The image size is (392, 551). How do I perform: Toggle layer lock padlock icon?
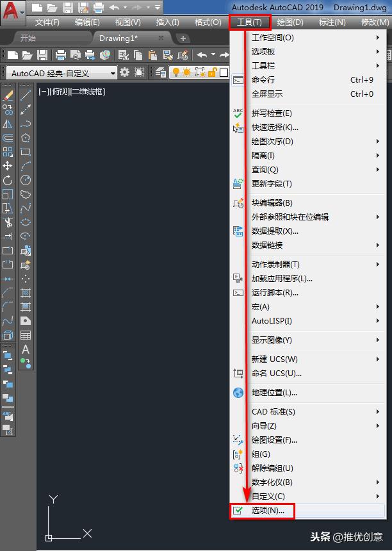tap(212, 73)
